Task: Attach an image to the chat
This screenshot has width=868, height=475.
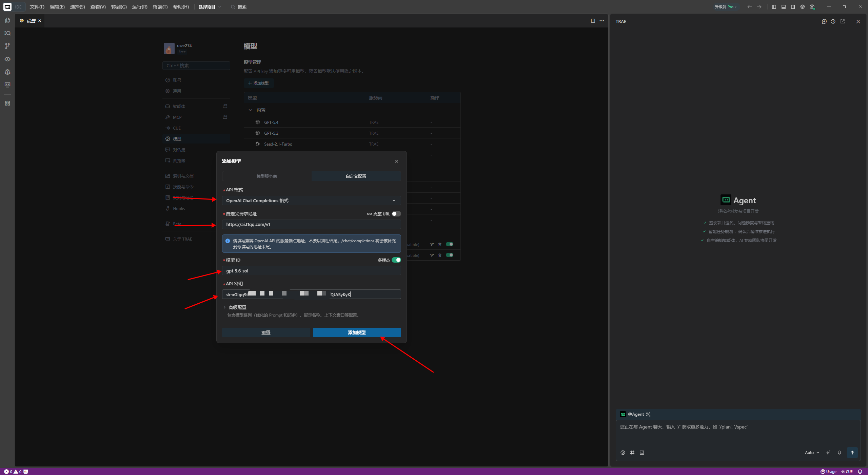Action: pyautogui.click(x=642, y=453)
